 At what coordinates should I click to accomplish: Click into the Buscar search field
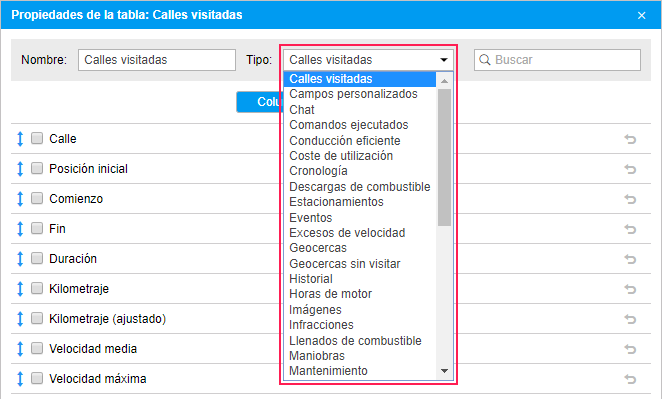click(557, 60)
